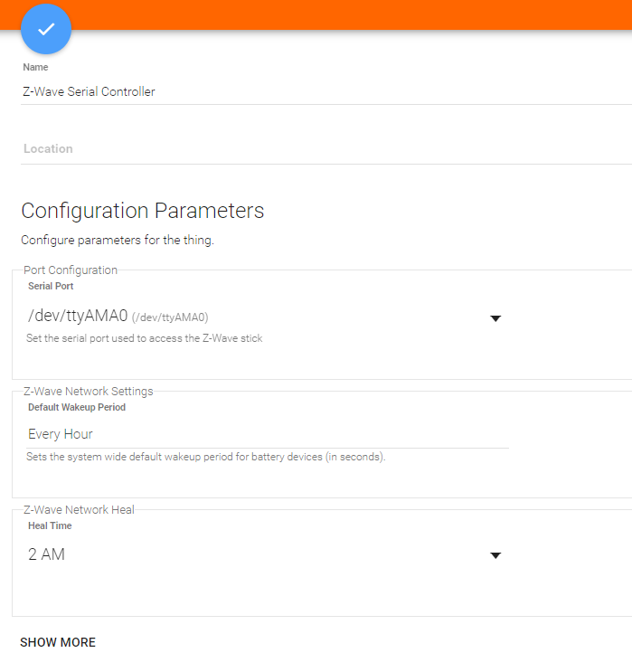Screen dimensions: 632x672
Task: Select the /dev/ttyAMA0 serial port value
Action: tap(118, 316)
